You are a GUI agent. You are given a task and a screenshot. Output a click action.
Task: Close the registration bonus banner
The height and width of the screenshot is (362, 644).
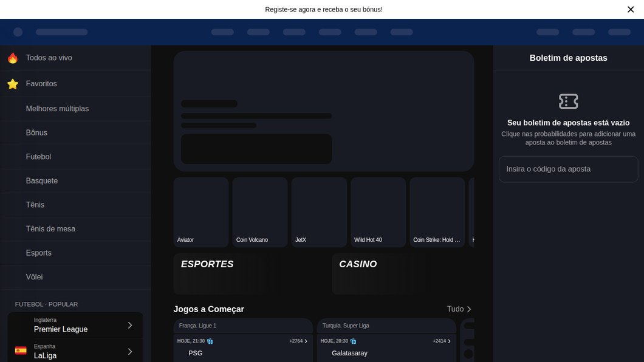pos(631,10)
